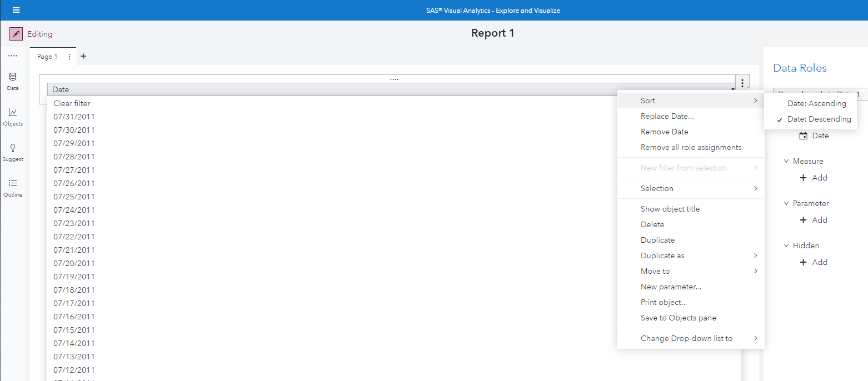The height and width of the screenshot is (381, 868).
Task: Expand the Duplicate as submenu
Action: pos(662,255)
